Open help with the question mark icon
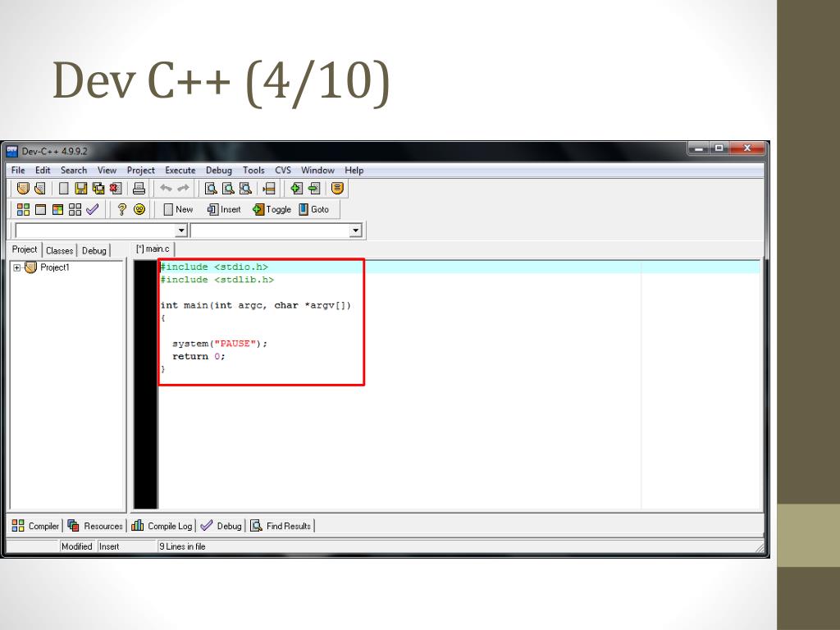Screen dimensions: 840x630 [x=121, y=209]
